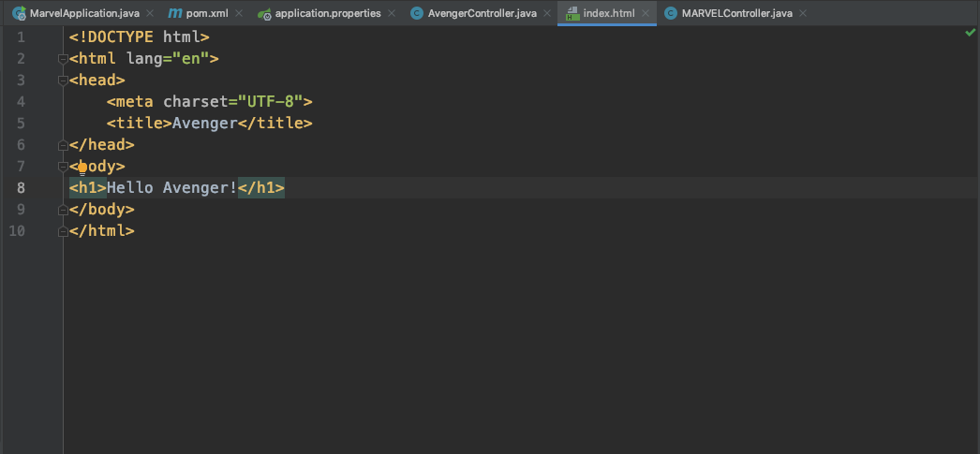Click the 'Hello Avenger!' heading text
The image size is (980, 454).
coord(172,188)
